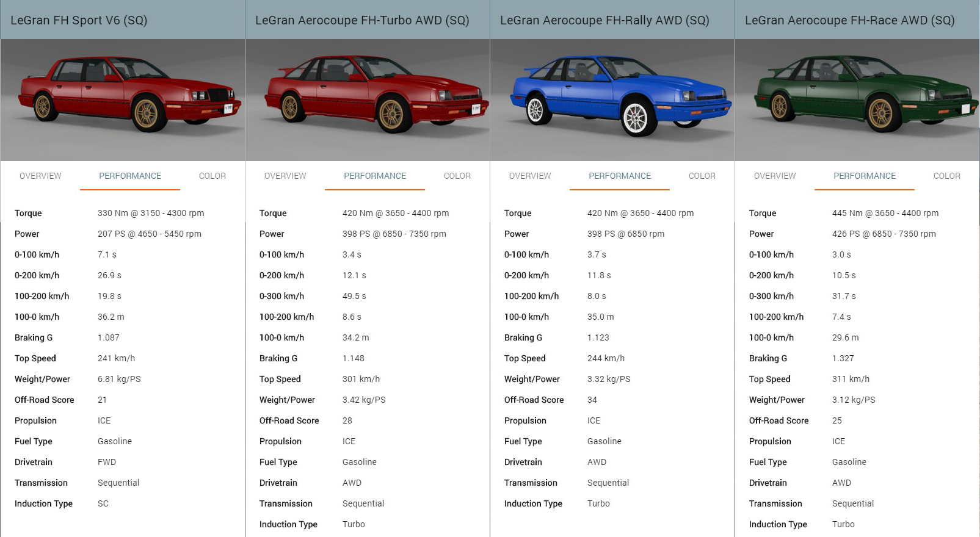
Task: Click the '3.42 kg/PS' weight/power value
Action: click(364, 400)
